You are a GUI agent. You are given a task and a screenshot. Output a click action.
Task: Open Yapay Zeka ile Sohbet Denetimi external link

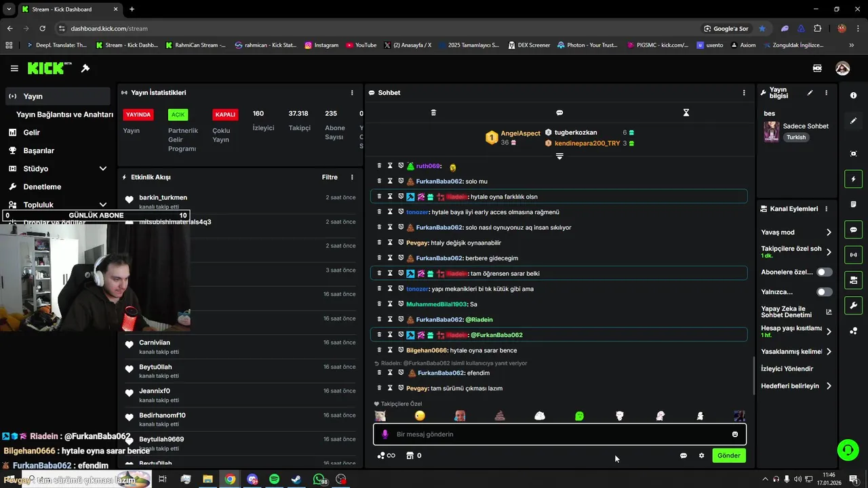point(829,312)
